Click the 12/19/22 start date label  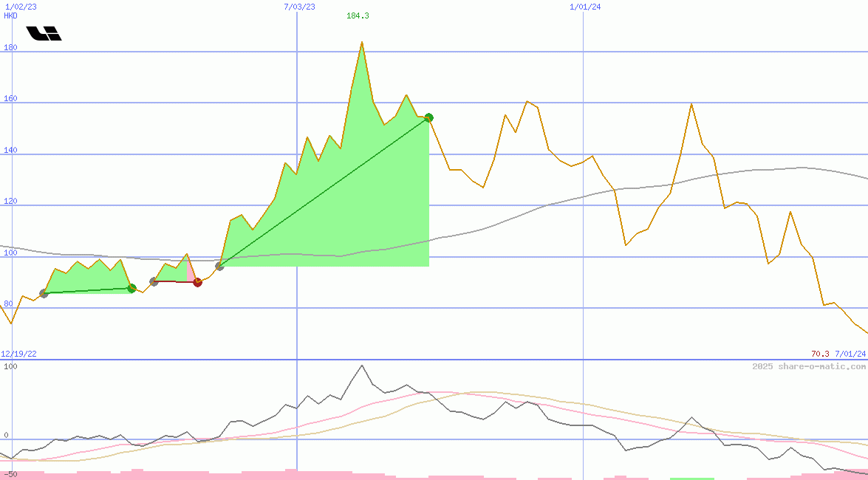(18, 354)
